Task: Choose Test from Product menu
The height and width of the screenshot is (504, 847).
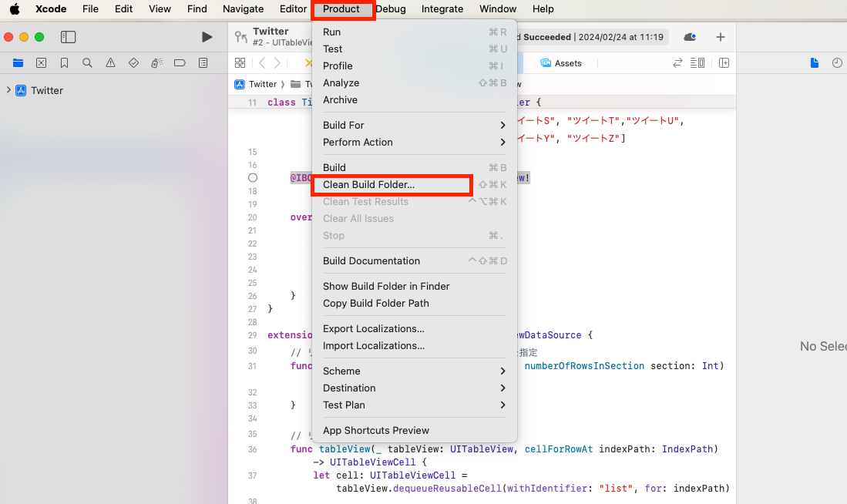Action: click(x=415, y=49)
